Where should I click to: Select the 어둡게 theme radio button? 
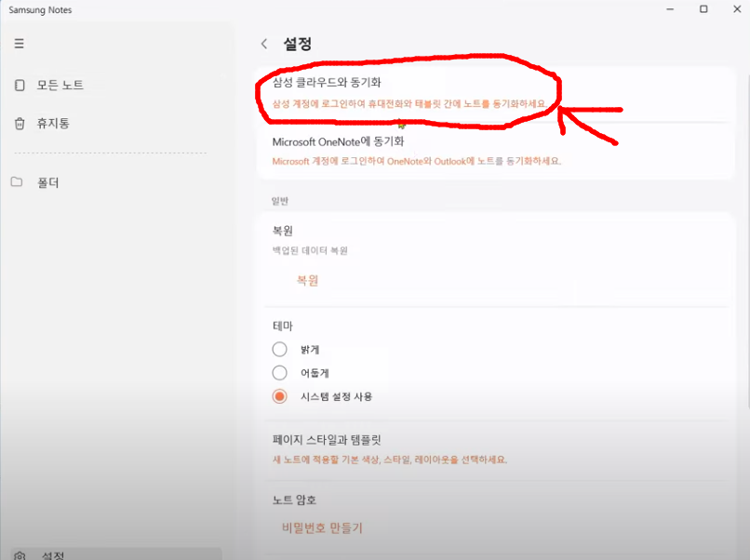point(280,372)
